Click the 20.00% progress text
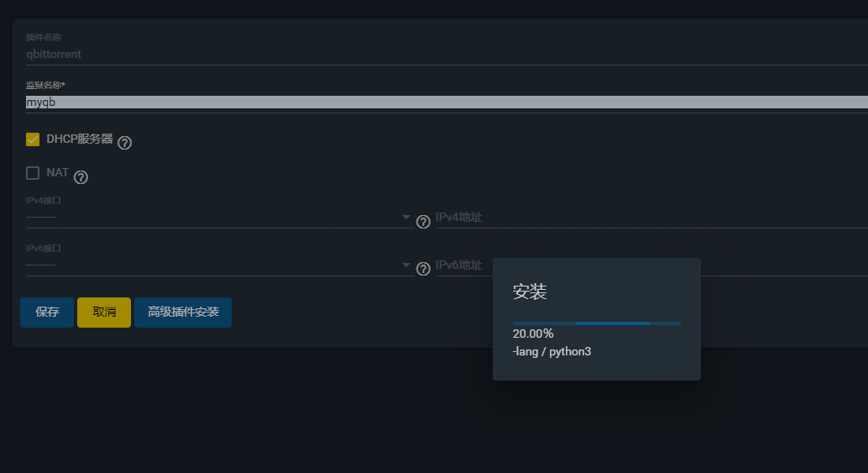Viewport: 868px width, 473px height. [533, 334]
